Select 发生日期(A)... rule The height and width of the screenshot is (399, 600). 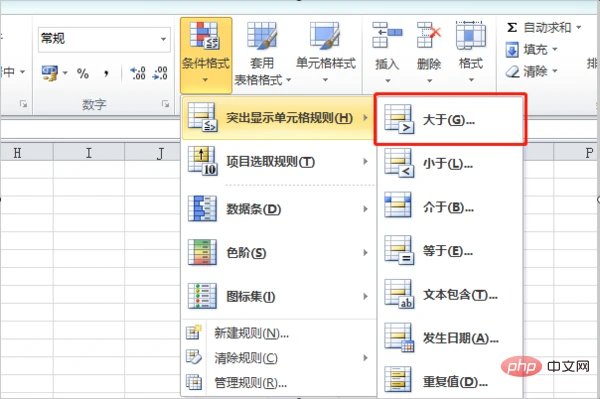[x=450, y=338]
